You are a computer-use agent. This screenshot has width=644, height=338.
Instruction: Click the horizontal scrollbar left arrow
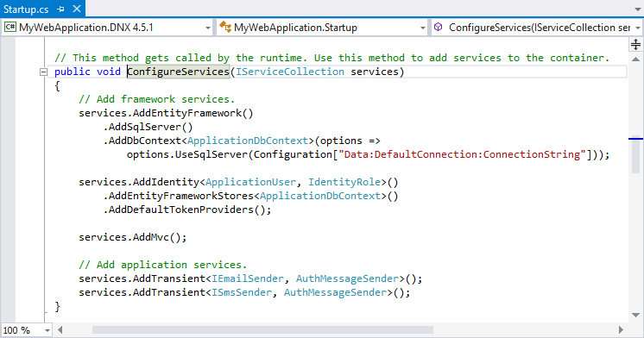point(60,329)
